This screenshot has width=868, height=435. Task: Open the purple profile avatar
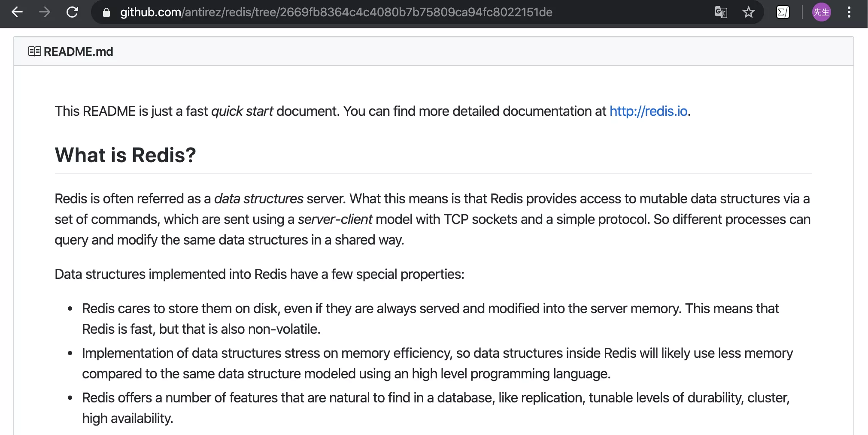(821, 12)
